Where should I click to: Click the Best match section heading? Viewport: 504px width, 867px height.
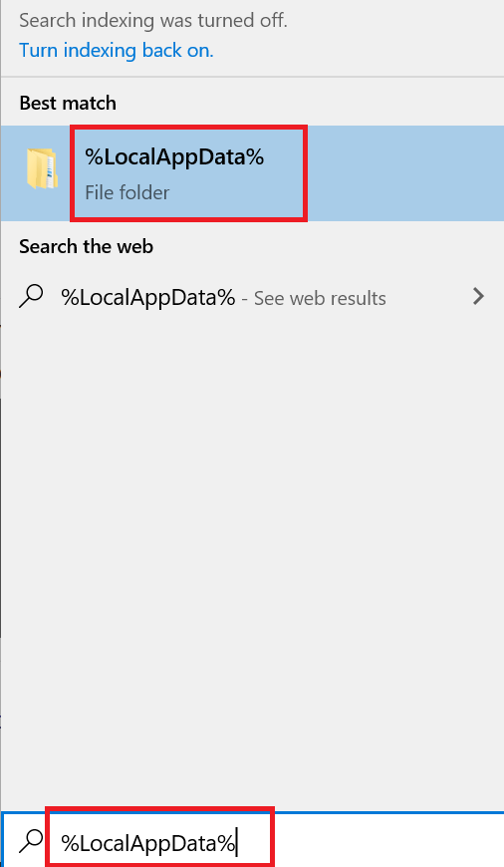pyautogui.click(x=68, y=103)
